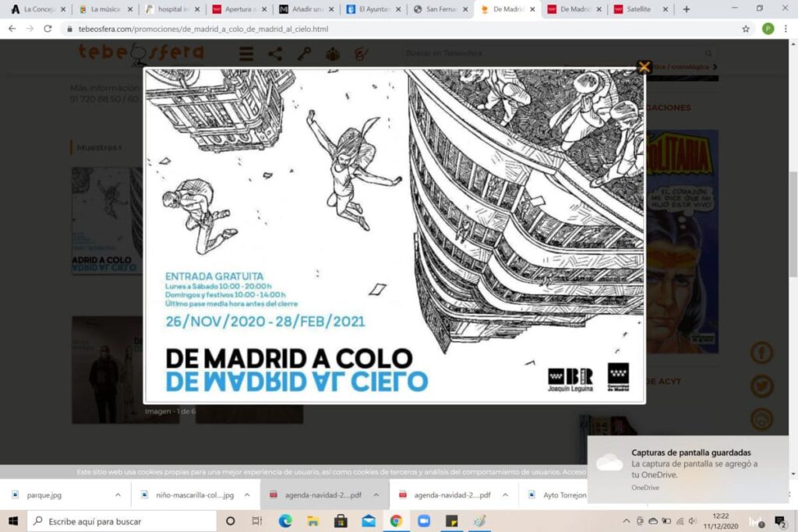The height and width of the screenshot is (532, 798).
Task: Launch Microsoft Edge from the taskbar
Action: click(x=285, y=521)
